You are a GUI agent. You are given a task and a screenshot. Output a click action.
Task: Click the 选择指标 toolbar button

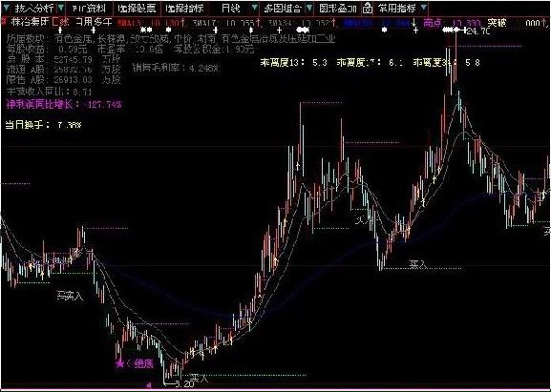click(x=184, y=8)
